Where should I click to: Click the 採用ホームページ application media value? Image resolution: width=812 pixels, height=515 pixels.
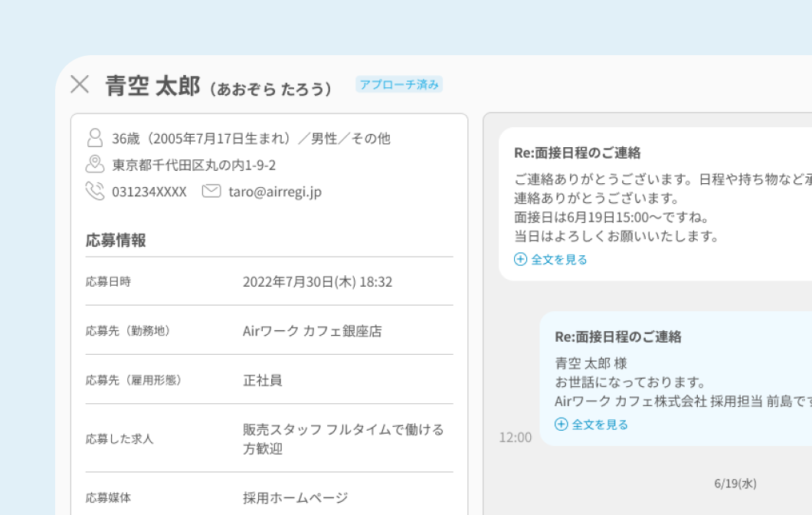click(x=296, y=497)
